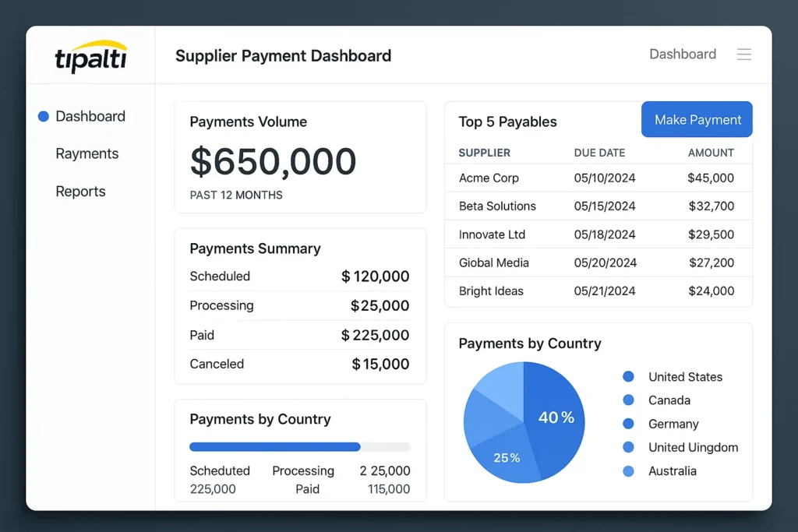Open Reports from the sidebar
The image size is (798, 532).
[x=80, y=191]
